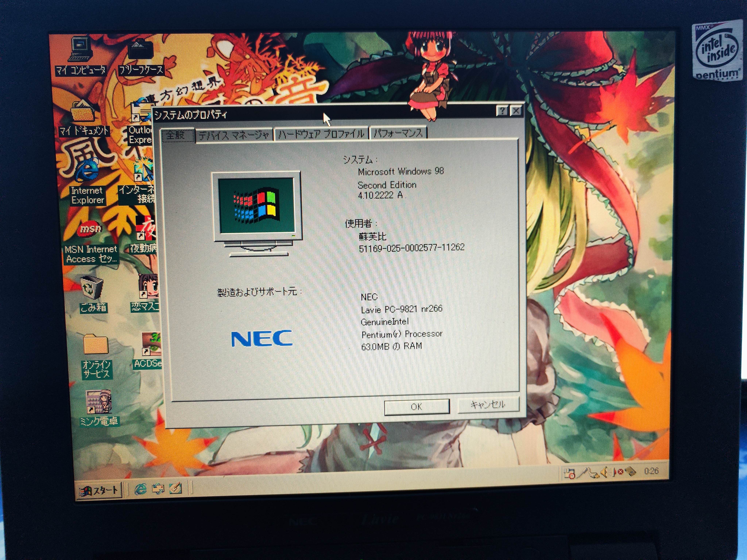The image size is (747, 560).
Task: Click the 4.10.2222 A version text
Action: 380,195
